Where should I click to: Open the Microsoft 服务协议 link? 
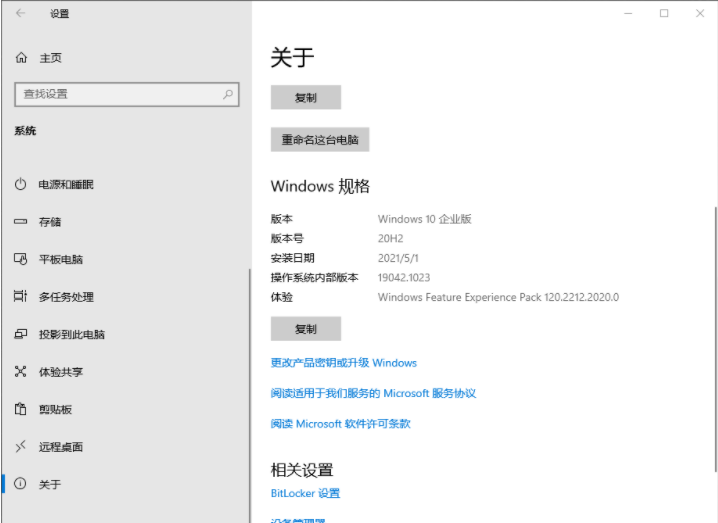[x=373, y=393]
